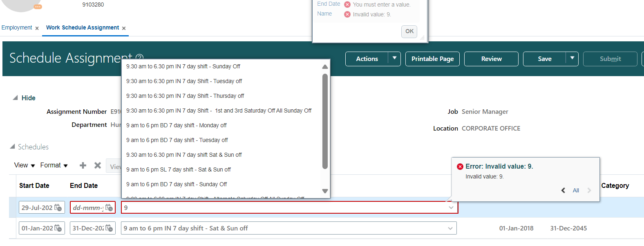644x246 pixels.
Task: Close the Employment tab
Action: point(37,28)
